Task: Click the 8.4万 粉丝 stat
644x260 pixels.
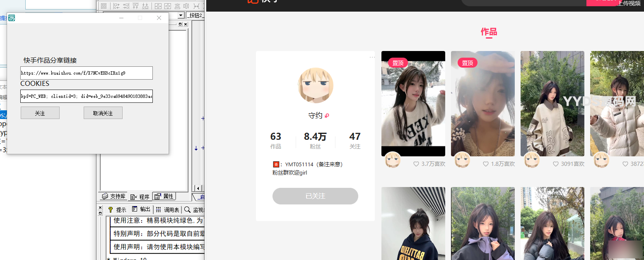Action: click(315, 140)
